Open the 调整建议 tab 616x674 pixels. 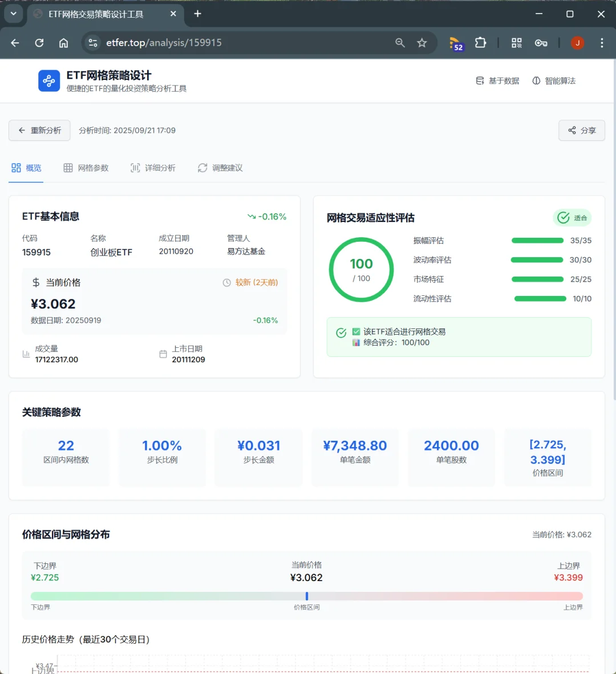click(220, 168)
